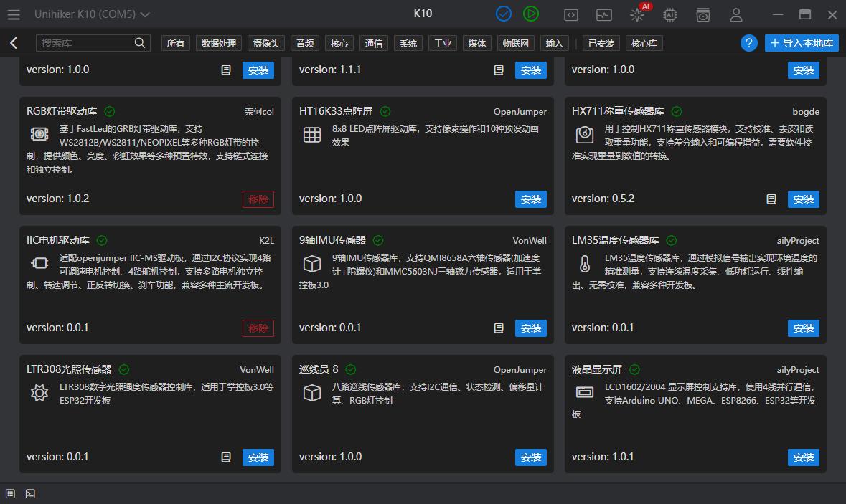The image size is (846, 504).
Task: Open help with the blue question mark
Action: tap(749, 43)
